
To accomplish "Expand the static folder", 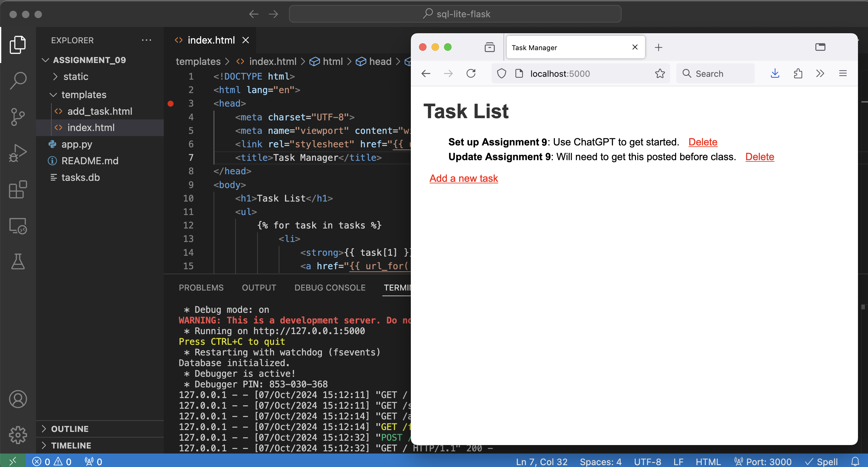I will tap(75, 76).
